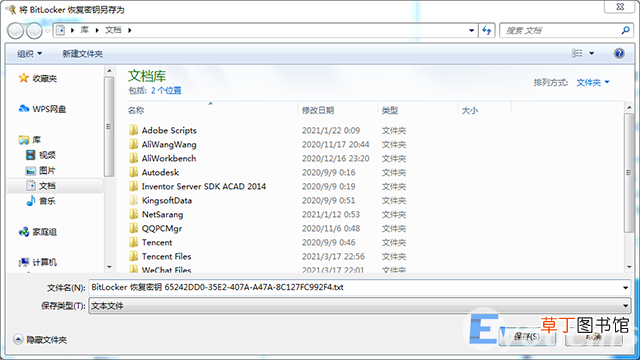Sort by the 名称 column header
This screenshot has width=640, height=360.
(x=136, y=110)
